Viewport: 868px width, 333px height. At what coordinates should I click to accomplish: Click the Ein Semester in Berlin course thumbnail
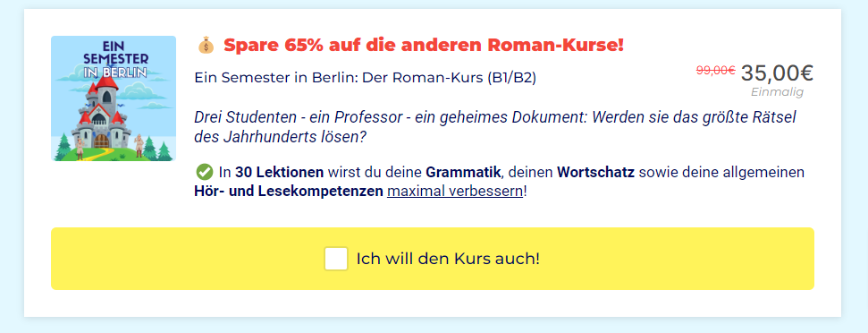(114, 98)
